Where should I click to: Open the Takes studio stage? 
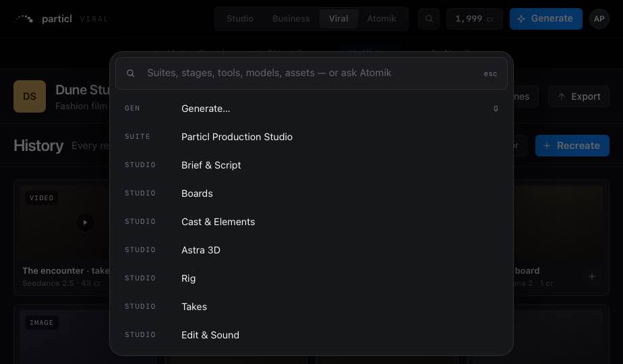(311, 307)
